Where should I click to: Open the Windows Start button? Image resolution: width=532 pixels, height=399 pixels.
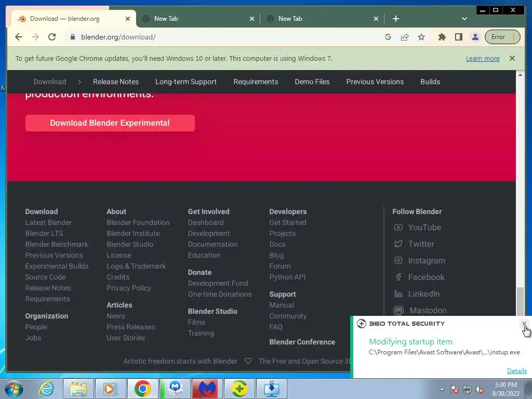click(x=14, y=389)
